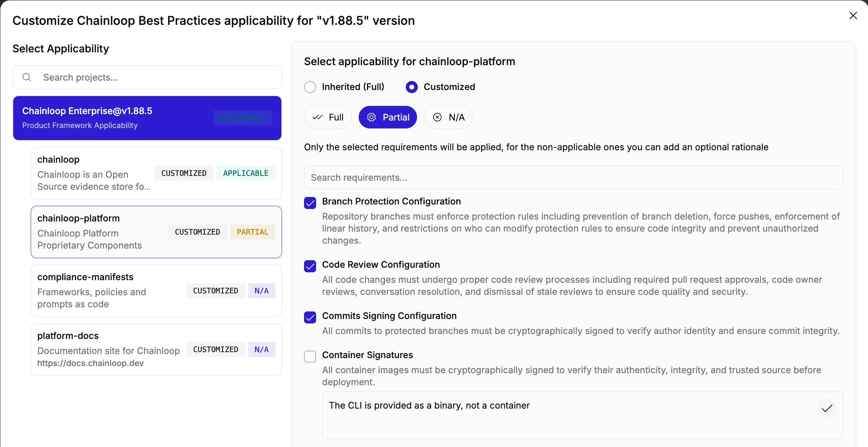
Task: Click 'Select applicability for chainloop-platform' heading
Action: coord(410,61)
